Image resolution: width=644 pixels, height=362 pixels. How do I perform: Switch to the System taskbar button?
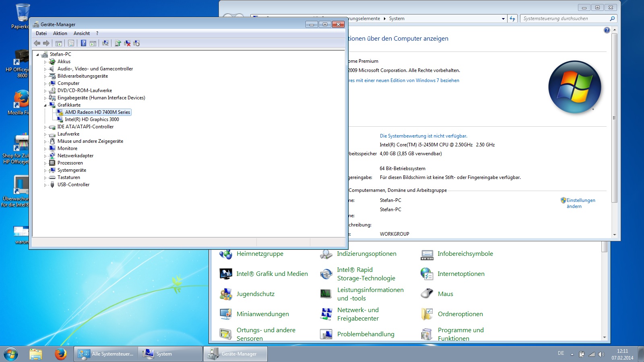point(170,354)
